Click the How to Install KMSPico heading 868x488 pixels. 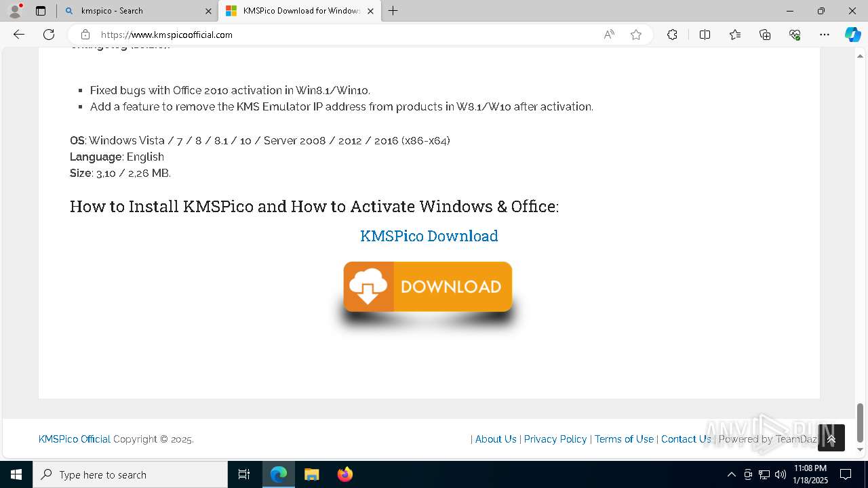[315, 206]
